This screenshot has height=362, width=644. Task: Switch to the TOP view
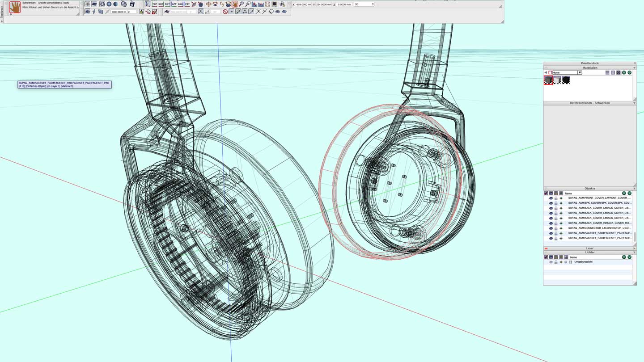tap(154, 4)
